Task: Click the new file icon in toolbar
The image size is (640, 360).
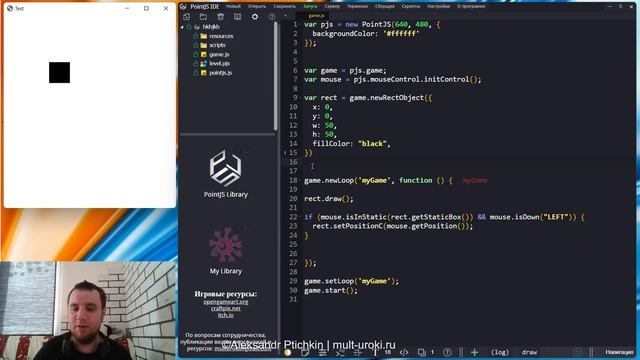Action: point(187,17)
